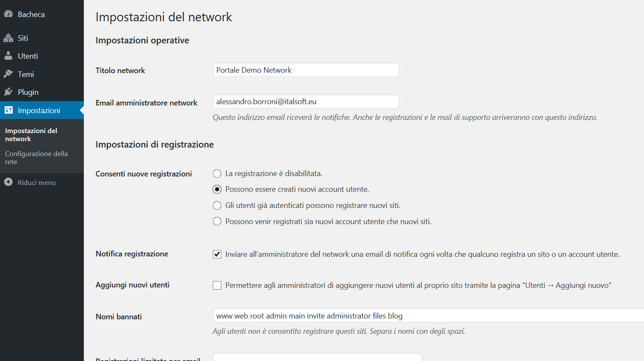Image resolution: width=644 pixels, height=361 pixels.
Task: Open the Siti menu item
Action: coord(23,38)
